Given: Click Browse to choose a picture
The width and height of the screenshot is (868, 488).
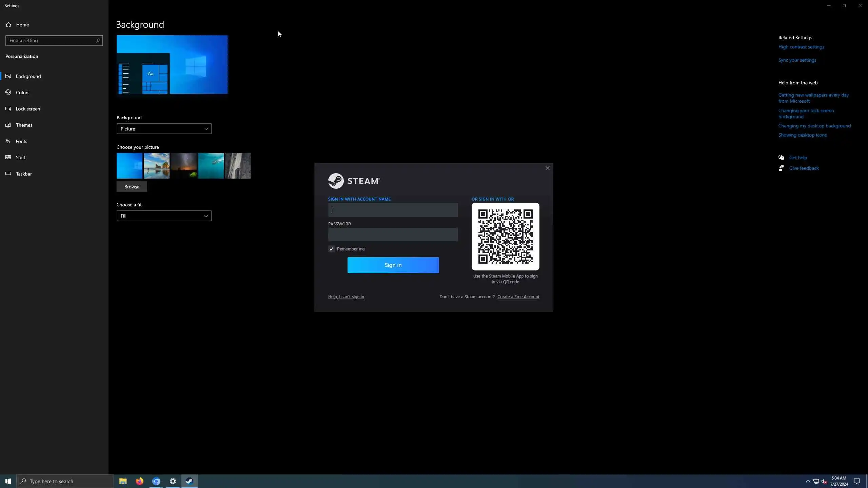Looking at the screenshot, I should tap(132, 187).
